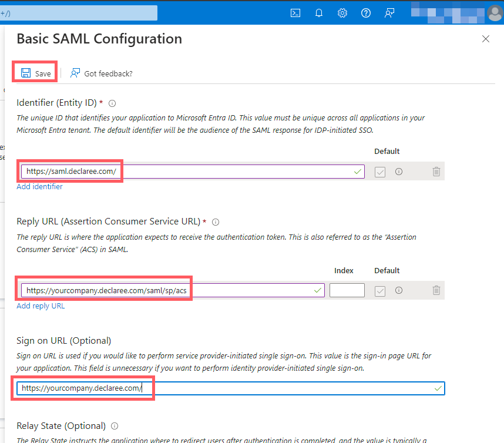This screenshot has width=504, height=443.
Task: Click the Index field for the Reply URL
Action: pos(347,290)
